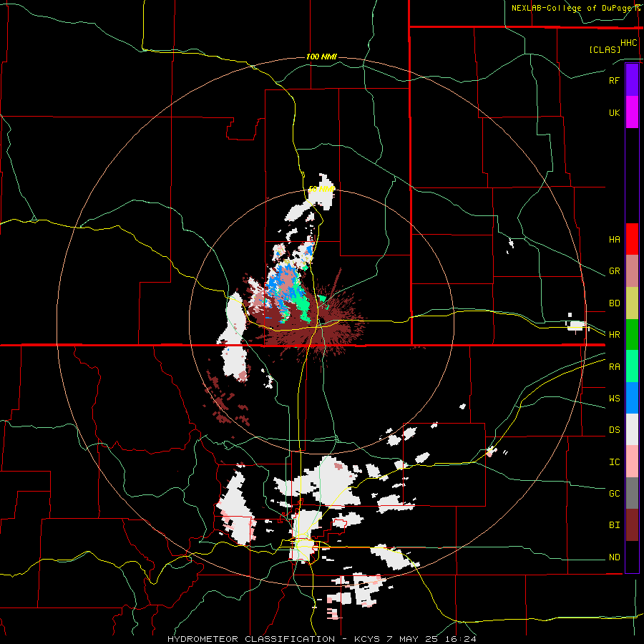644x644 pixels.
Task: Click the UK magenta legend swatch
Action: point(632,112)
